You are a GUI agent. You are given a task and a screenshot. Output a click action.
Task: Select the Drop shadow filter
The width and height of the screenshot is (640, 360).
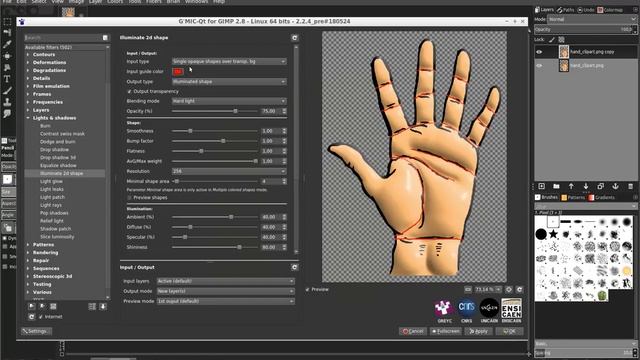[x=54, y=150]
